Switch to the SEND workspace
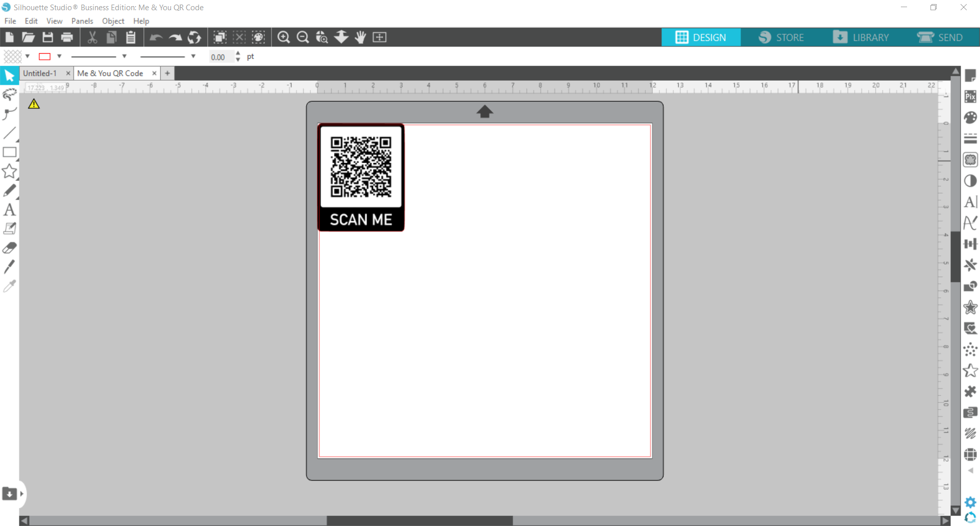Viewport: 980px width, 526px height. coord(941,37)
